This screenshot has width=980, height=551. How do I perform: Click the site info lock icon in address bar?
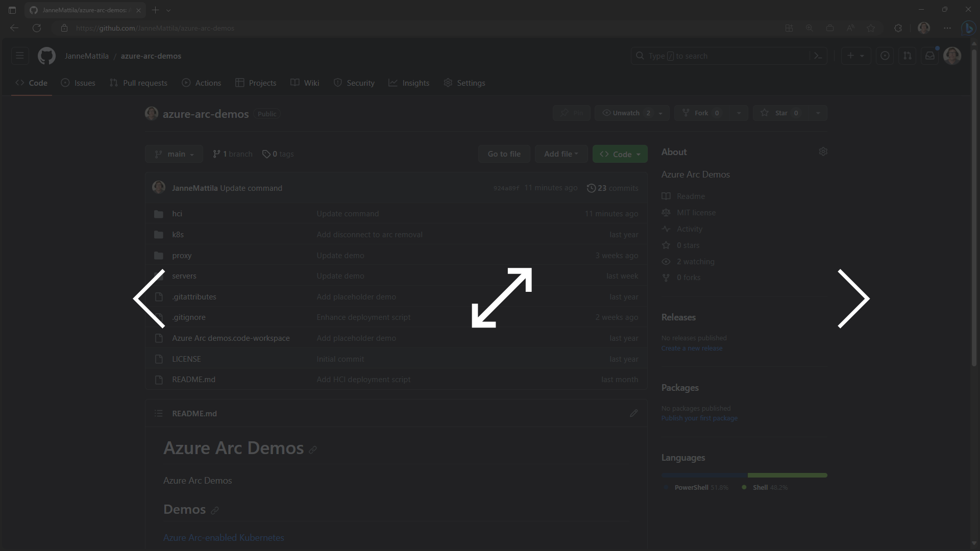point(64,28)
